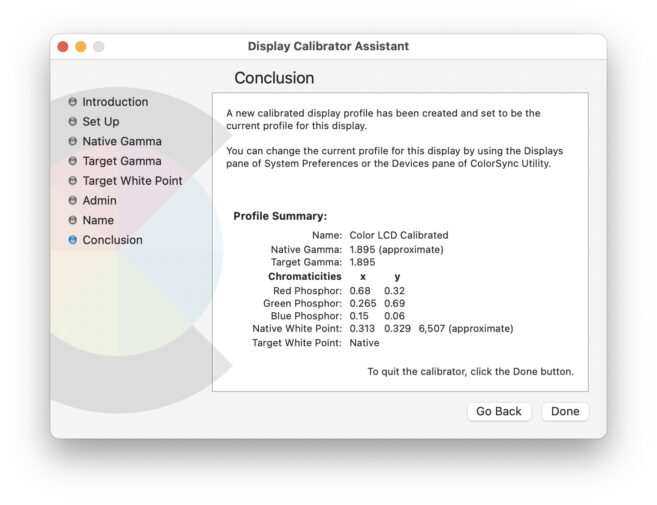Image resolution: width=657 pixels, height=505 pixels.
Task: Click Red Phosphor x value 0.68
Action: tap(360, 291)
